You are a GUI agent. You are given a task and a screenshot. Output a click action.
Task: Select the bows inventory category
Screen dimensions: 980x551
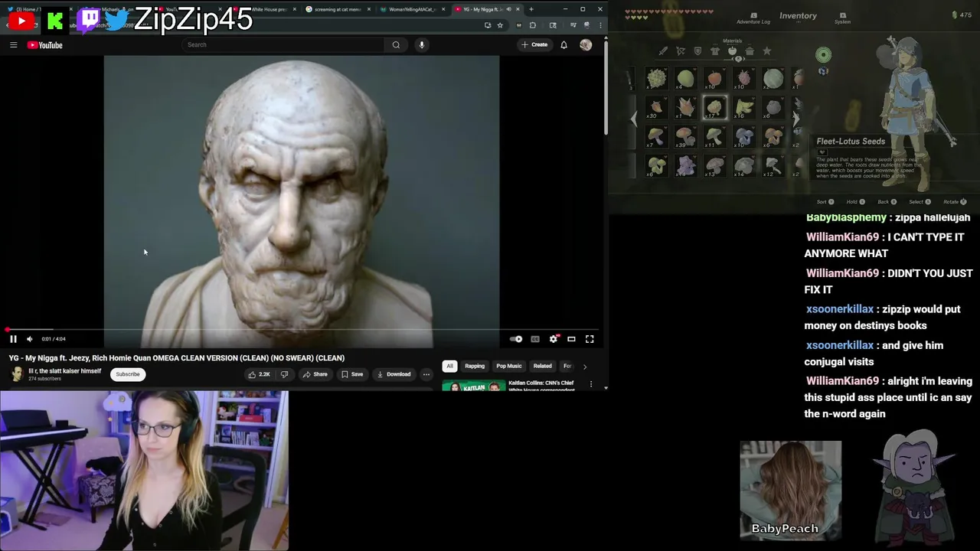coord(681,51)
